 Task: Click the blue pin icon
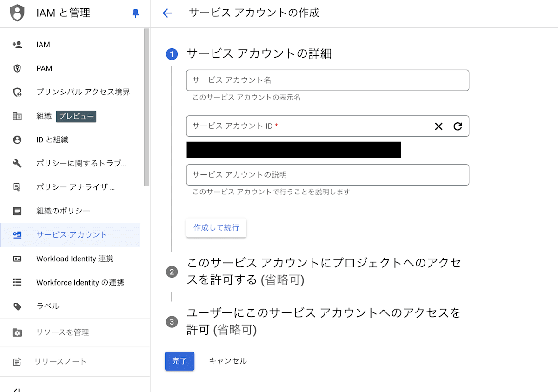click(136, 13)
